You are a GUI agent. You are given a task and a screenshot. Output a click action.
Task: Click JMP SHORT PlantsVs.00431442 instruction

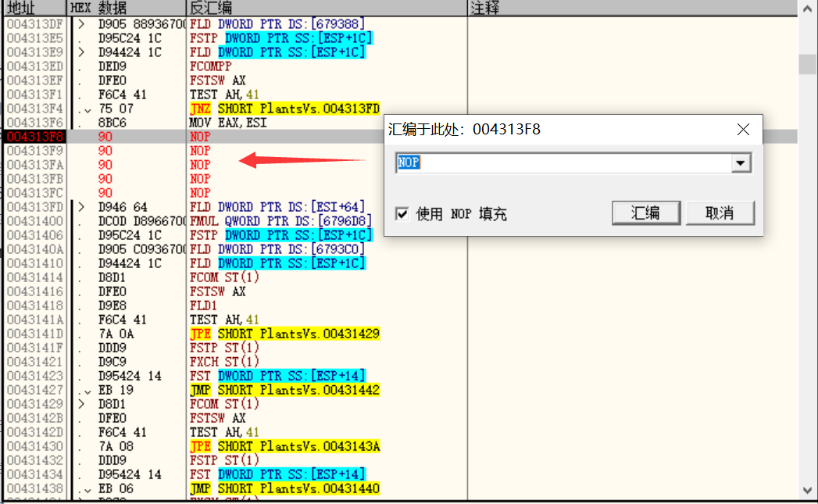[285, 390]
